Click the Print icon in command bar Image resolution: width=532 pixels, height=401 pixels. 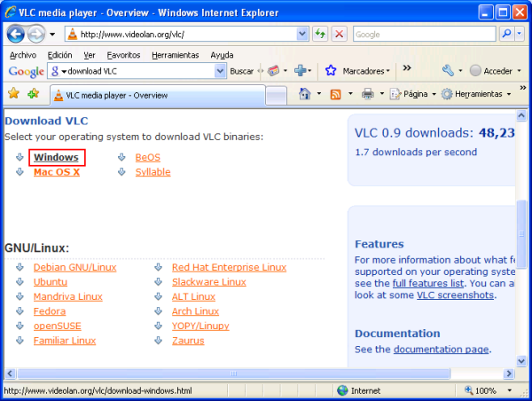click(368, 94)
